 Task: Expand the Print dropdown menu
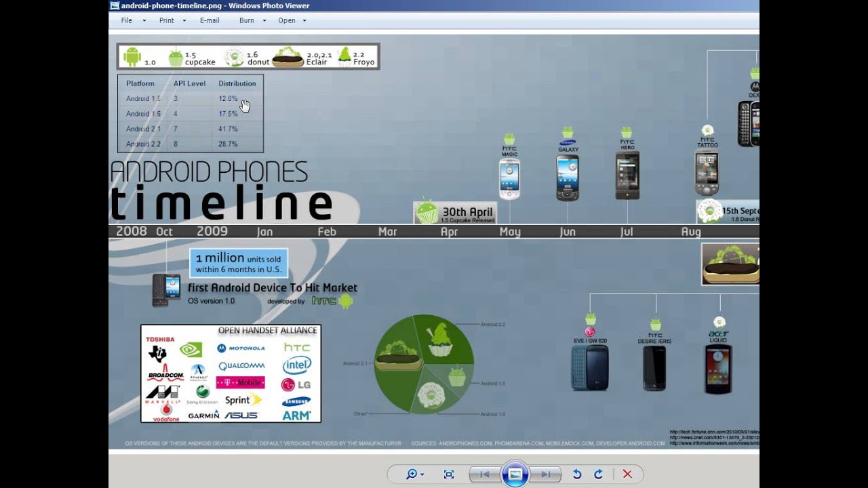click(172, 20)
